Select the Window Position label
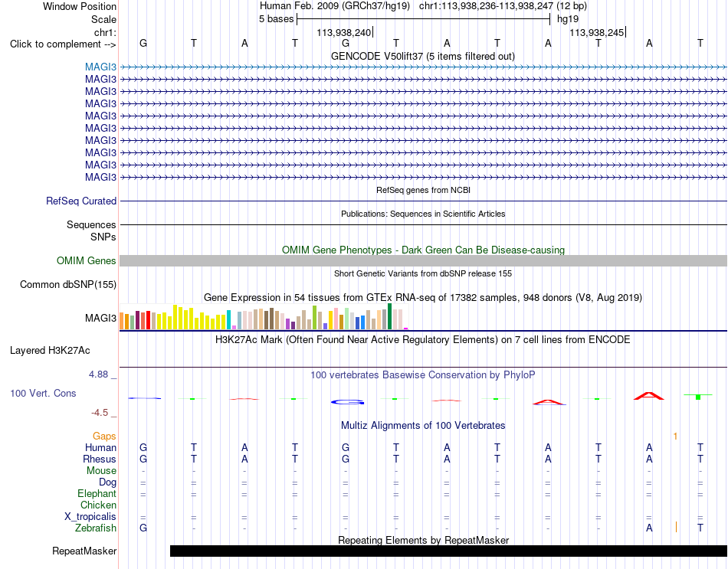This screenshot has width=728, height=569. click(80, 6)
